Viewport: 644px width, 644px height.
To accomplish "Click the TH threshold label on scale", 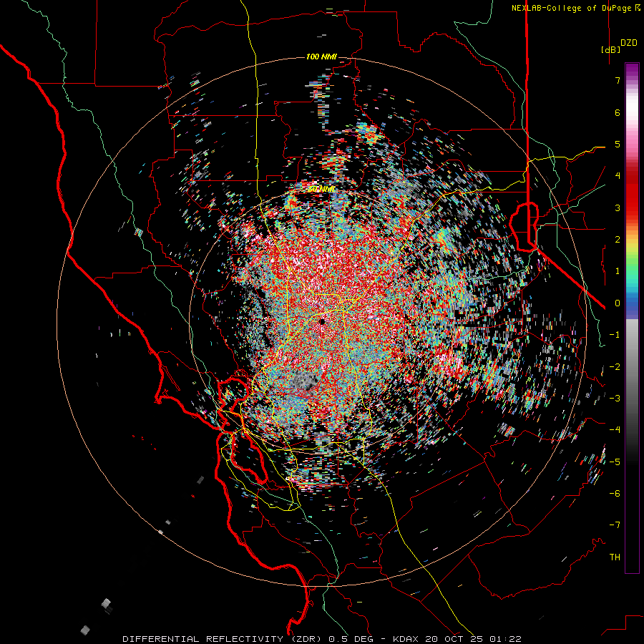I will pyautogui.click(x=615, y=557).
